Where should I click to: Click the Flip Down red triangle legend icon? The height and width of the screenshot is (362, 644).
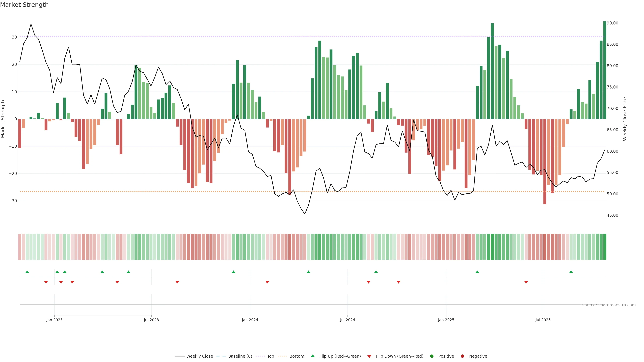tap(369, 356)
